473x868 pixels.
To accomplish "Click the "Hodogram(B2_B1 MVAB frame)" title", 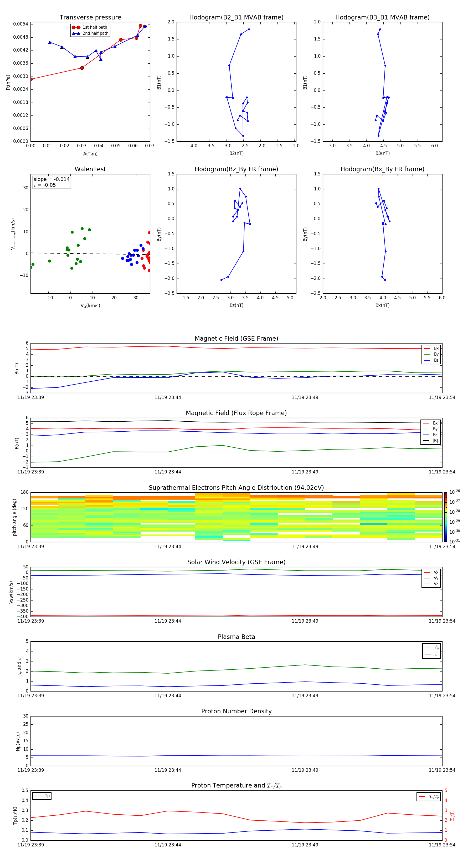I will click(x=236, y=18).
